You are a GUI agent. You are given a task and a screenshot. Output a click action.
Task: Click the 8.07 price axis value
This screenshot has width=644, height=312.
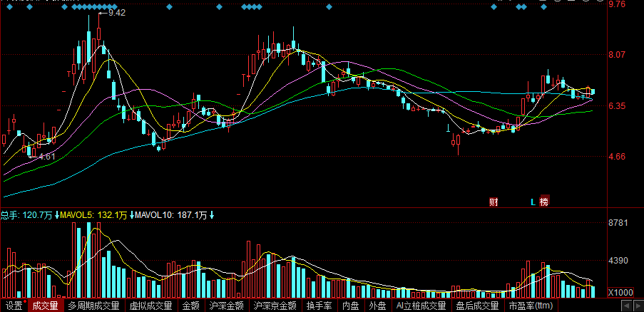point(618,55)
